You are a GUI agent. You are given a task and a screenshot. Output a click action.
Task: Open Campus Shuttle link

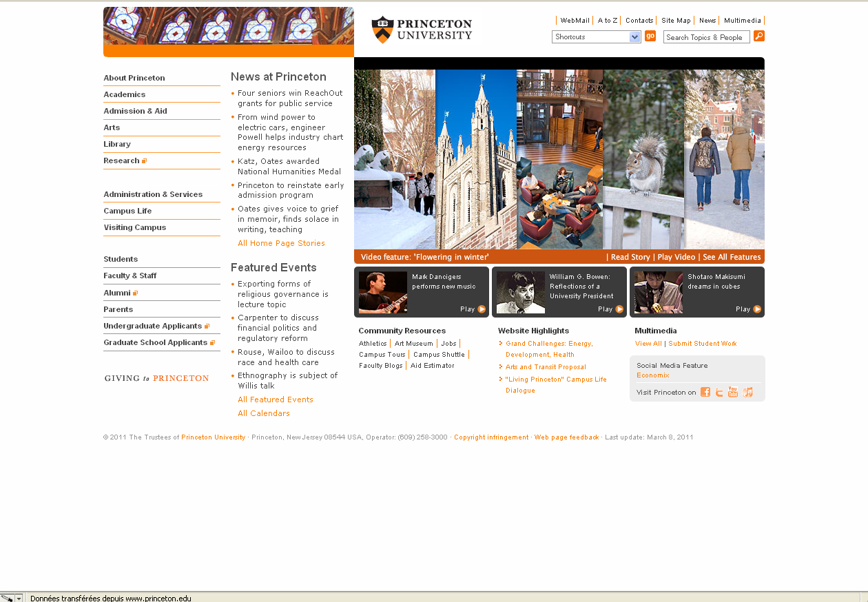439,355
